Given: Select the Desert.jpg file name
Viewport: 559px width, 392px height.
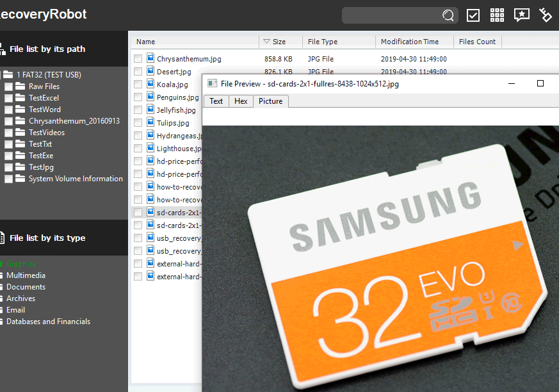Looking at the screenshot, I should point(174,72).
